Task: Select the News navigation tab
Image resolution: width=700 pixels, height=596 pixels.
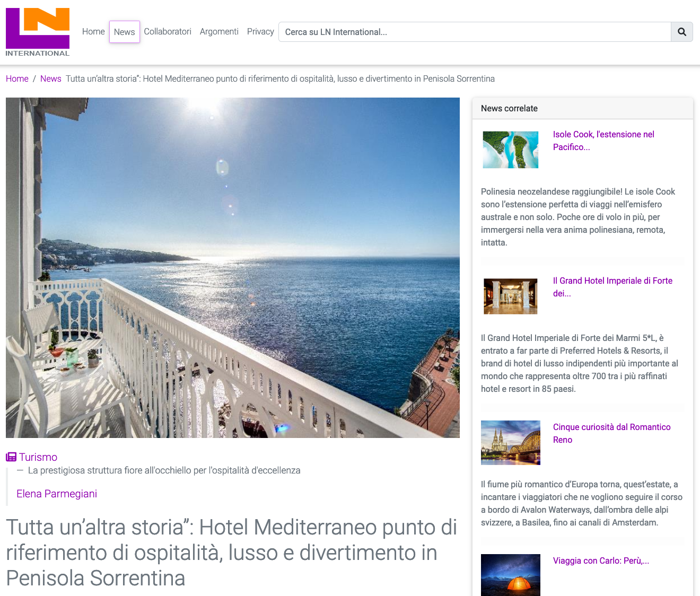Action: click(x=125, y=32)
